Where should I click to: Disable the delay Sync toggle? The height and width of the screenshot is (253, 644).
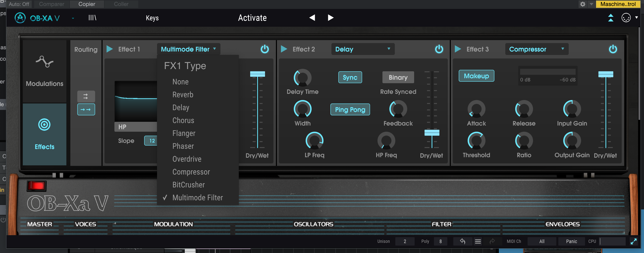350,77
